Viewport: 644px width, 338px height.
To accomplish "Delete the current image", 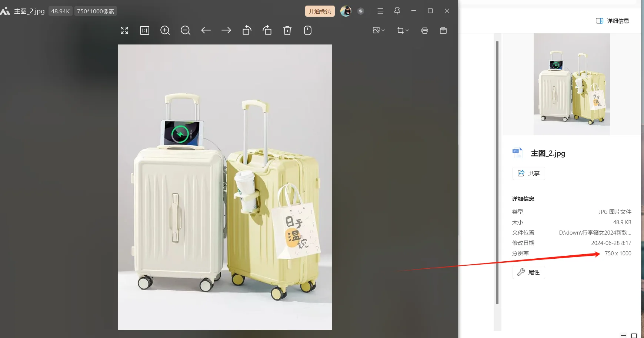I will pos(287,30).
